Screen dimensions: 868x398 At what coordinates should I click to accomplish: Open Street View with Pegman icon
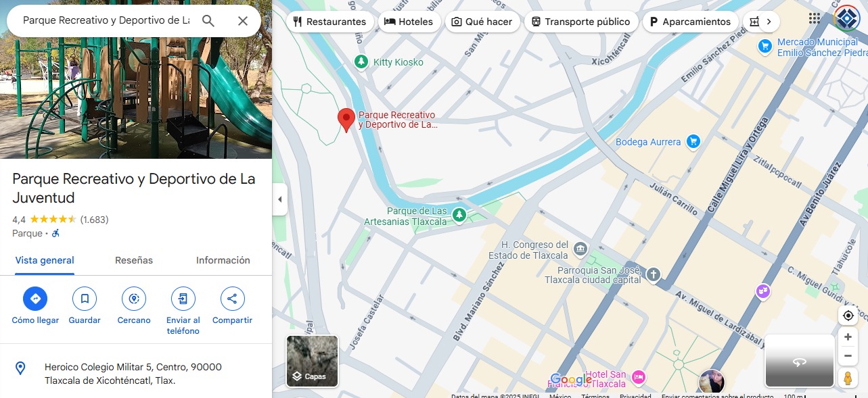point(848,378)
